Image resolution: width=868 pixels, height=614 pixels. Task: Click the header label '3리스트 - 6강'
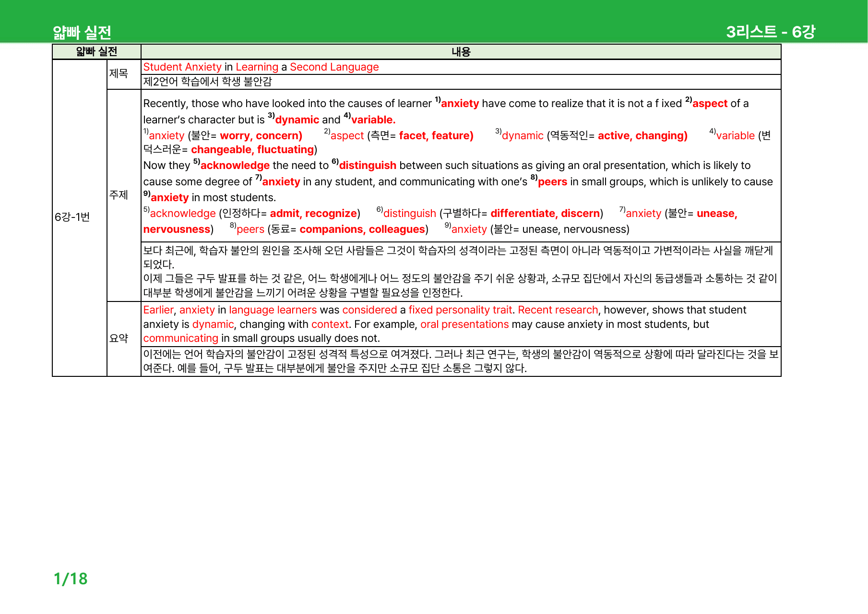pos(771,32)
